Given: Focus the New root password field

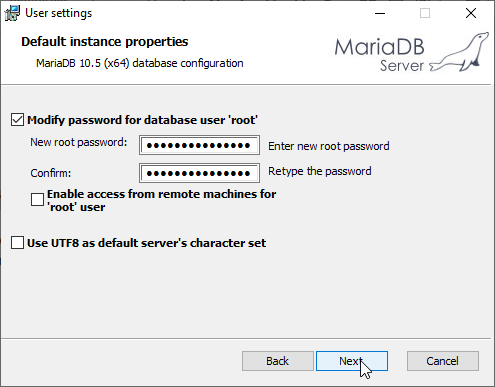Looking at the screenshot, I should [x=199, y=145].
